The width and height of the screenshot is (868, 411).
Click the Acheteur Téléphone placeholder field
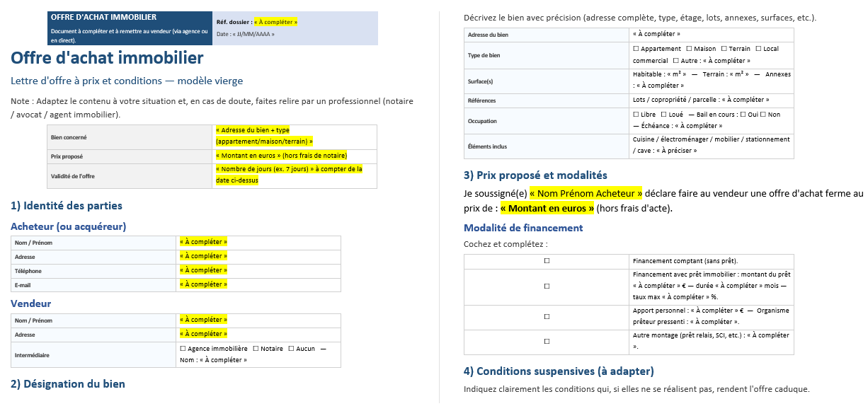[x=203, y=270]
